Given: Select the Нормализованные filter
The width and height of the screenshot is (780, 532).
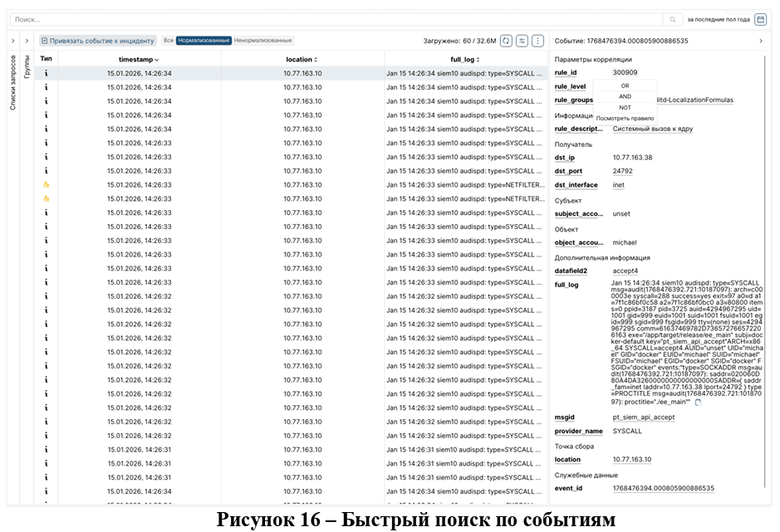Looking at the screenshot, I should (204, 41).
